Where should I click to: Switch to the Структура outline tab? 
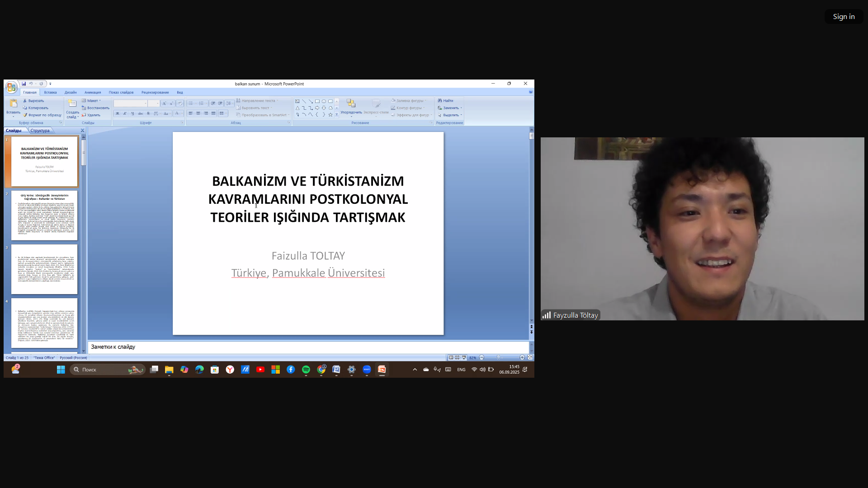click(x=40, y=131)
